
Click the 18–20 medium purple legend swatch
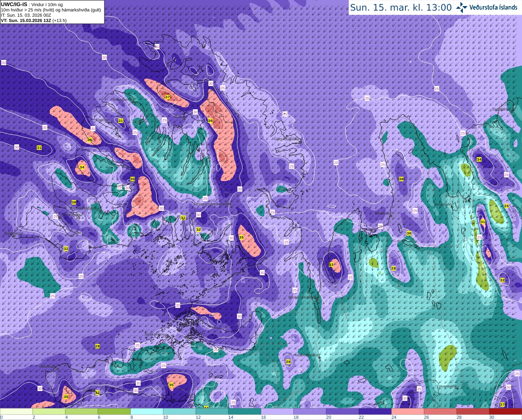pyautogui.click(x=310, y=411)
